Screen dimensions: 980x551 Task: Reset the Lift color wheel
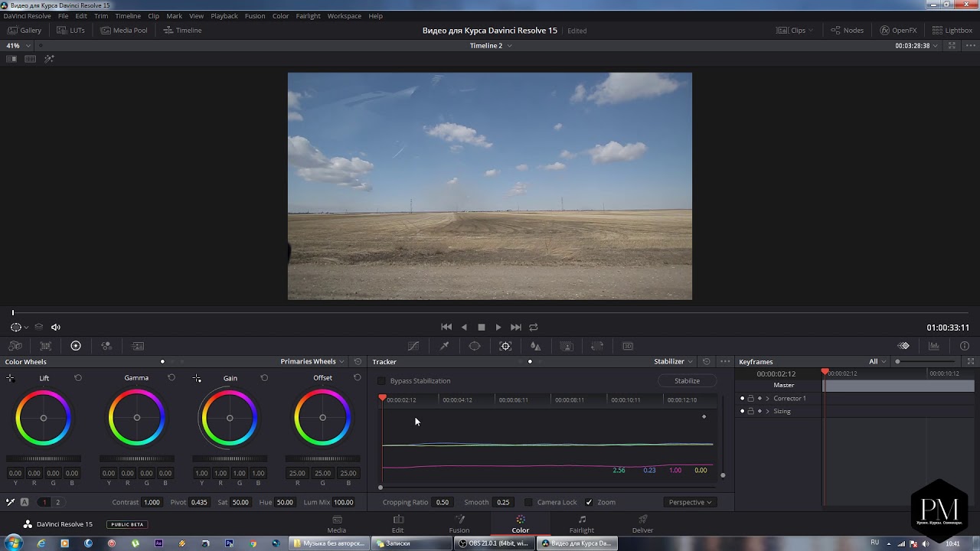(x=78, y=377)
